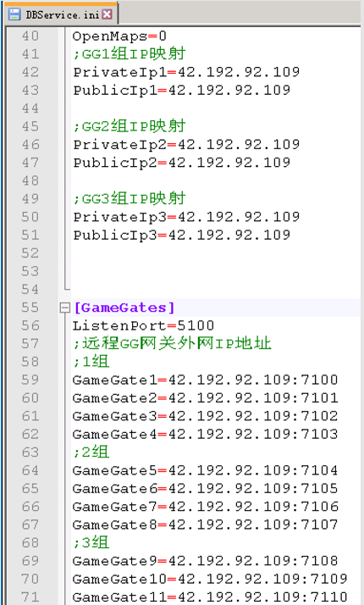Click the GameGate11 entry line
This screenshot has height=605, width=364.
coord(210,597)
